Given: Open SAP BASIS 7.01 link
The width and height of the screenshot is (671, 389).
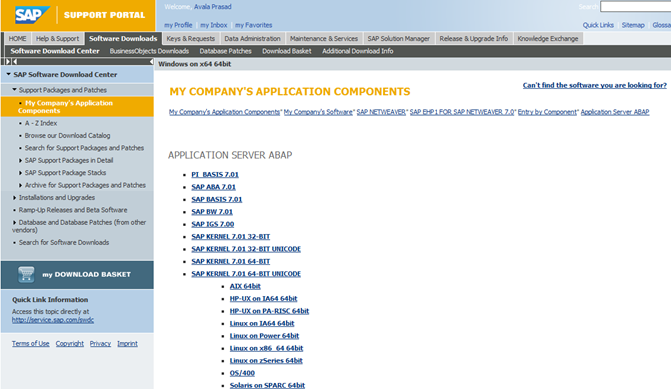Looking at the screenshot, I should point(217,199).
